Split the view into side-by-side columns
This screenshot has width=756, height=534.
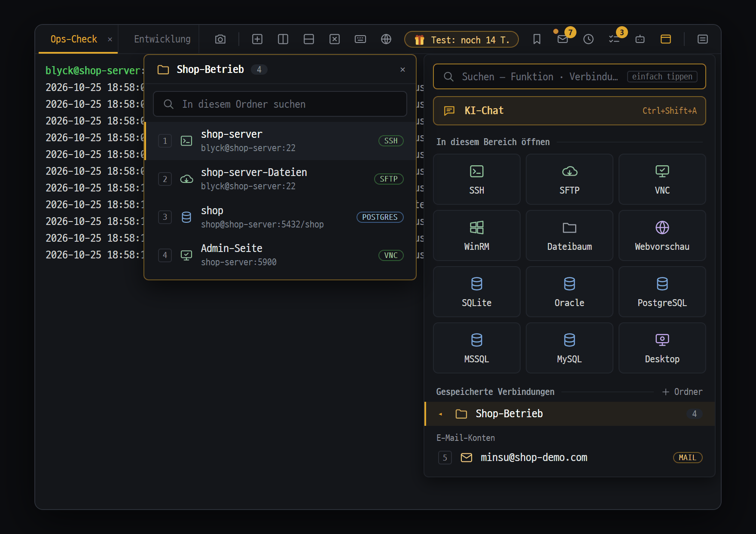[283, 39]
